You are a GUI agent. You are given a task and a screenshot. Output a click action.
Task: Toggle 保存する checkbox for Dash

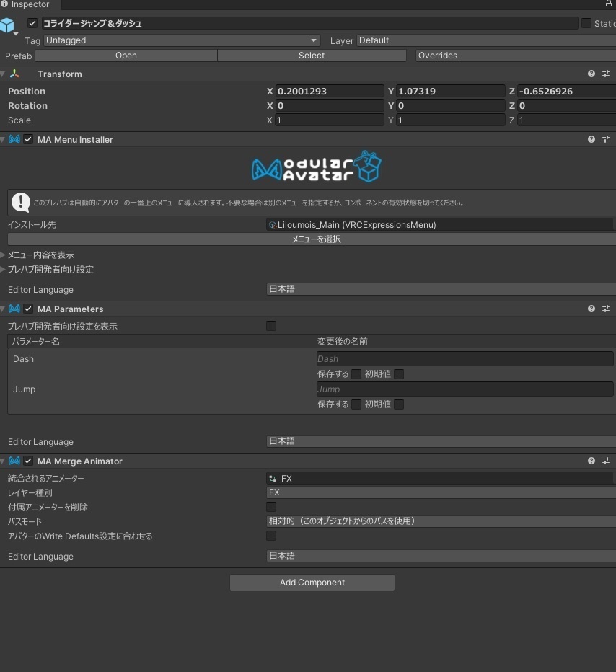[356, 374]
